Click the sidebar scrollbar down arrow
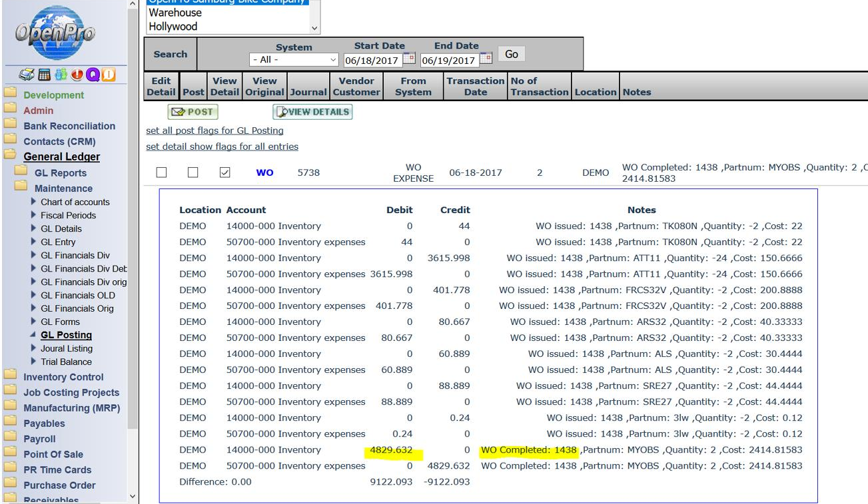Screen dimensions: 868x504 coord(133,496)
